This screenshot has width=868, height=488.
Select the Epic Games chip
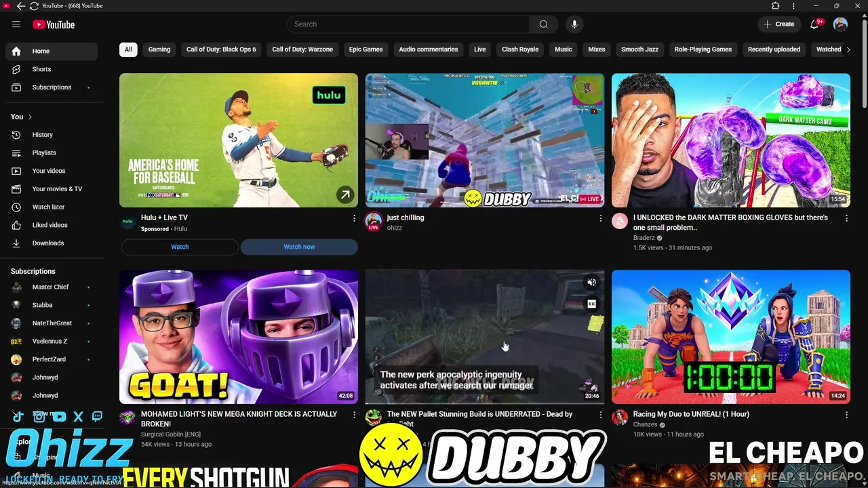(x=366, y=49)
